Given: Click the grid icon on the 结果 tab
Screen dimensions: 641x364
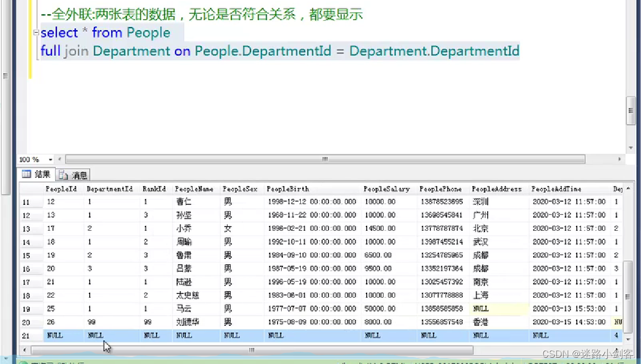Looking at the screenshot, I should point(27,175).
